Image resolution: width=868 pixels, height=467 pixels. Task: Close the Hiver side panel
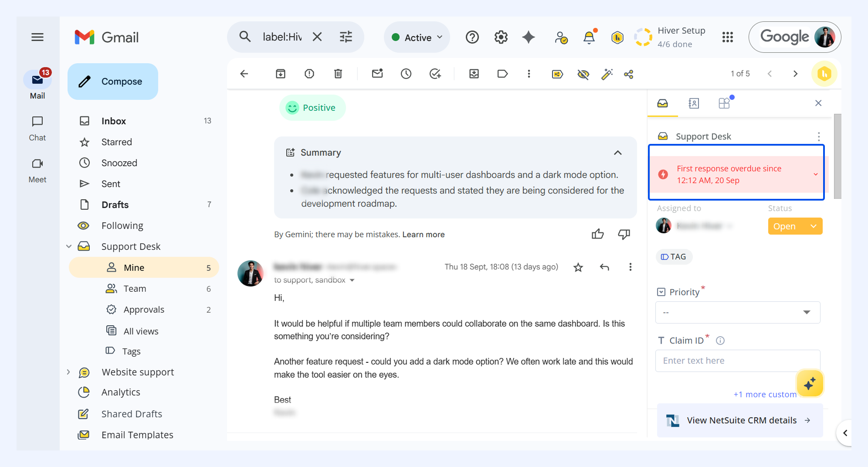tap(818, 103)
